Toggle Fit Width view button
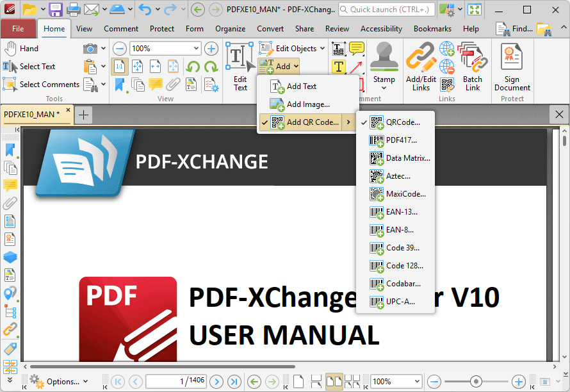The height and width of the screenshot is (392, 570). (155, 67)
